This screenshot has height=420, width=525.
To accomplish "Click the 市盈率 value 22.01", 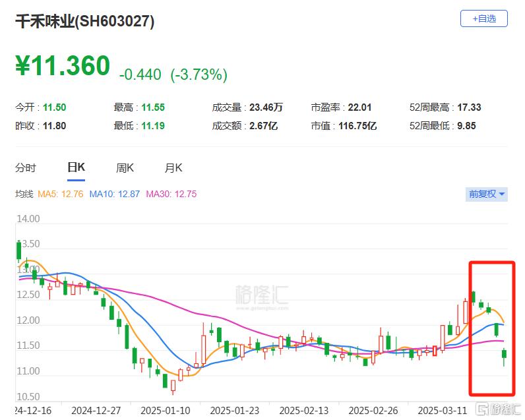I will click(x=359, y=107).
